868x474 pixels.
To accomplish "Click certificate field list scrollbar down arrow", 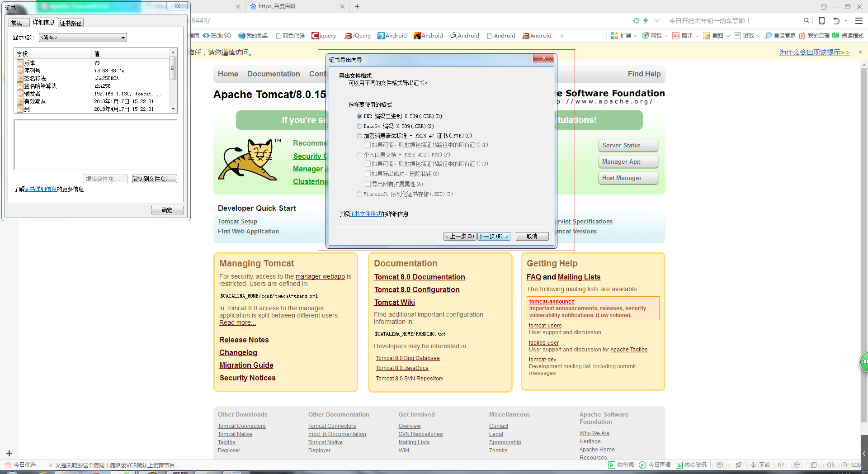I will (173, 109).
